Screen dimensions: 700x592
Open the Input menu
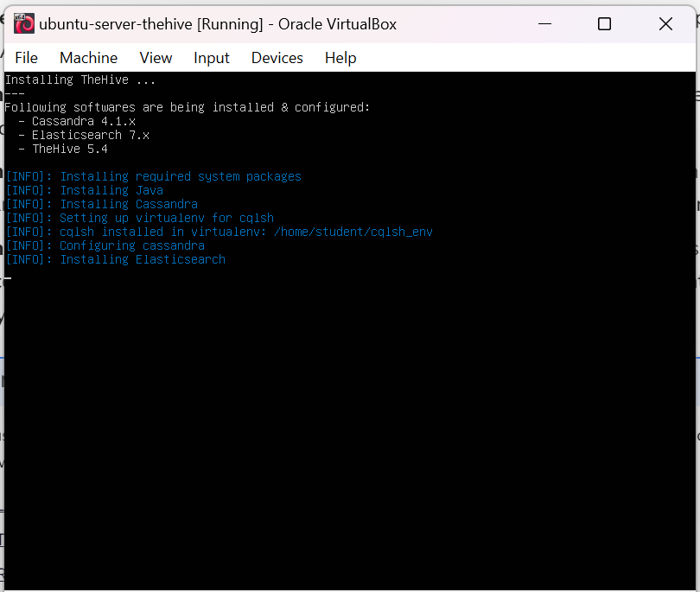click(211, 58)
